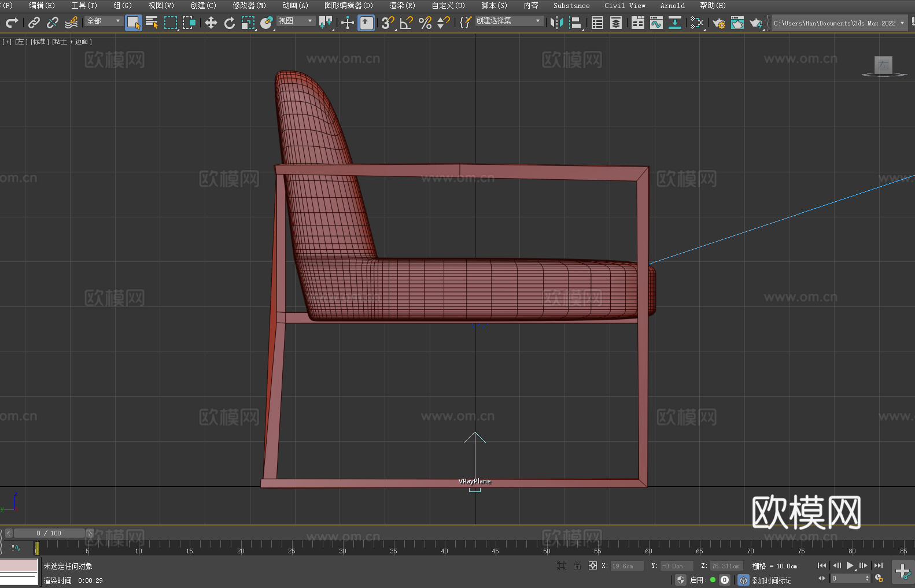
Task: Toggle Window/Crossing selection mode
Action: [189, 23]
